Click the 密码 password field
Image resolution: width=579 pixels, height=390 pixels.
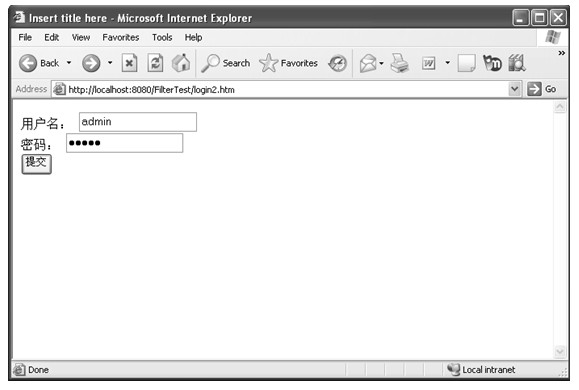point(124,143)
